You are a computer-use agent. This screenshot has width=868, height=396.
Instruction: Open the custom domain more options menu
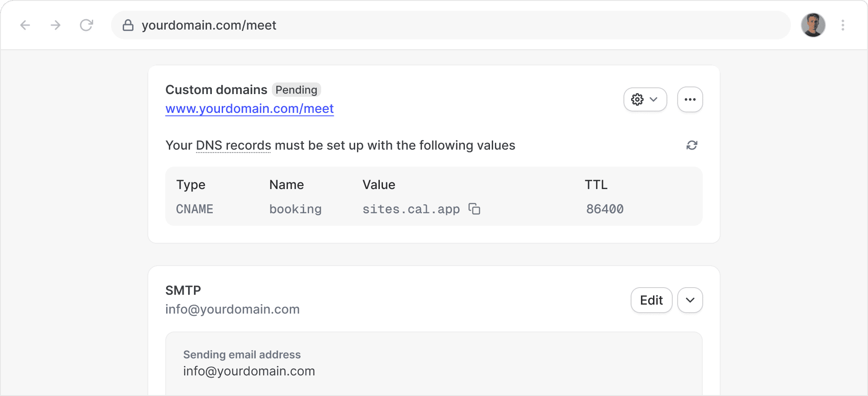pyautogui.click(x=690, y=99)
